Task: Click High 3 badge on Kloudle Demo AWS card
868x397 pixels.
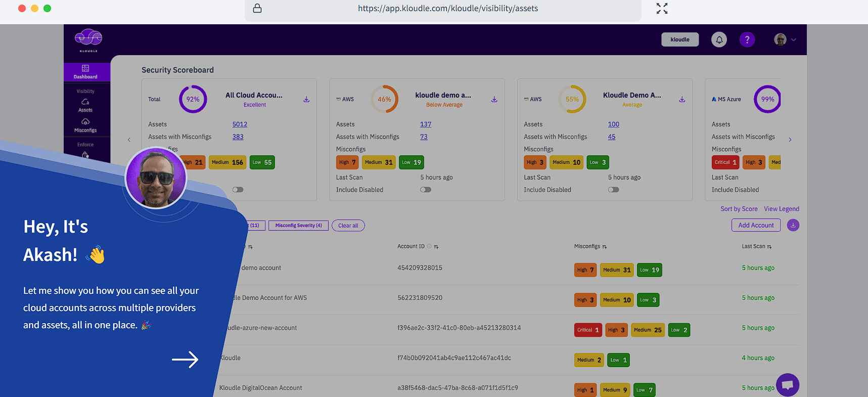Action: point(535,162)
